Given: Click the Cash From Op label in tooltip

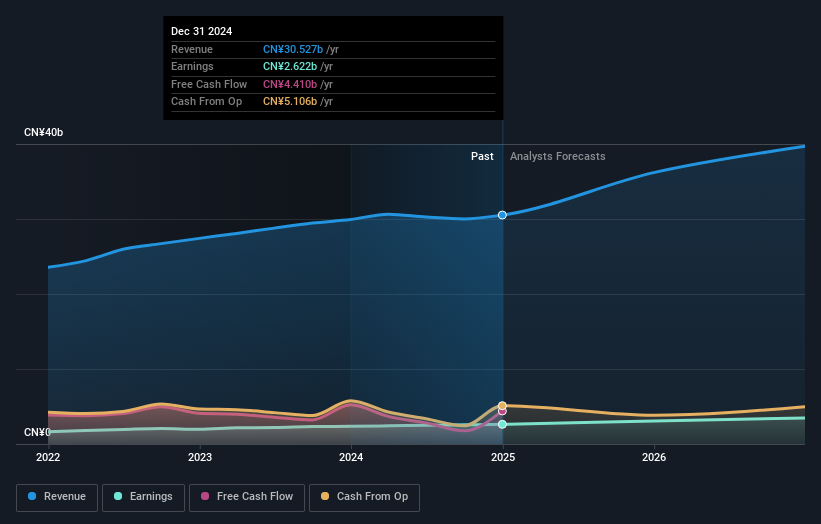Looking at the screenshot, I should pyautogui.click(x=206, y=102).
